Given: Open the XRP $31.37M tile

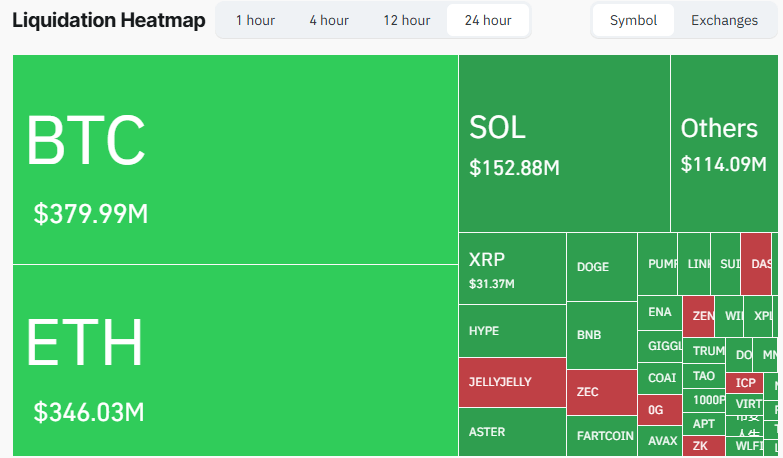Looking at the screenshot, I should click(512, 268).
